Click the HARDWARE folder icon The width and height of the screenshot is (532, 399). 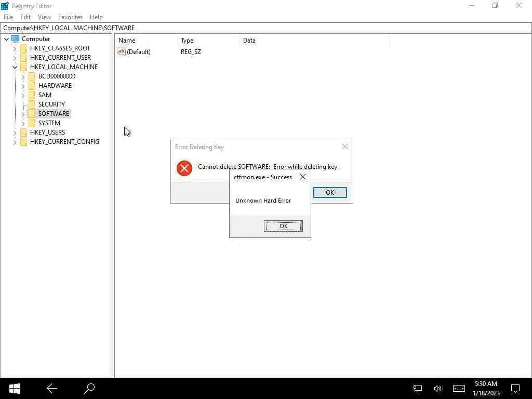tap(32, 86)
